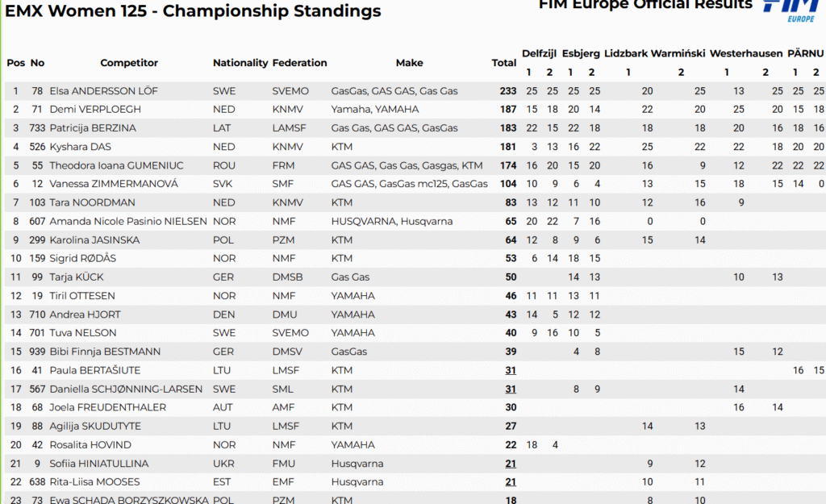Select the Esbjerg round header

pos(581,53)
